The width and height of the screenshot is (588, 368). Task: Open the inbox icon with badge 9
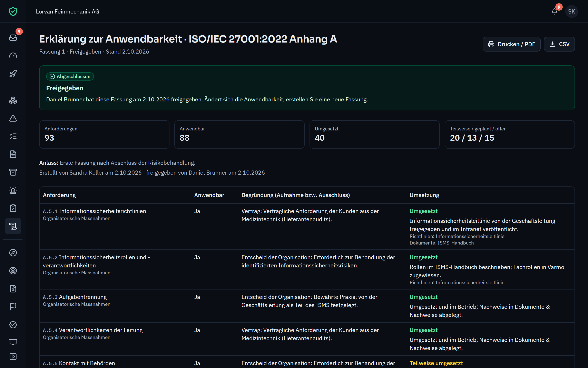(13, 37)
